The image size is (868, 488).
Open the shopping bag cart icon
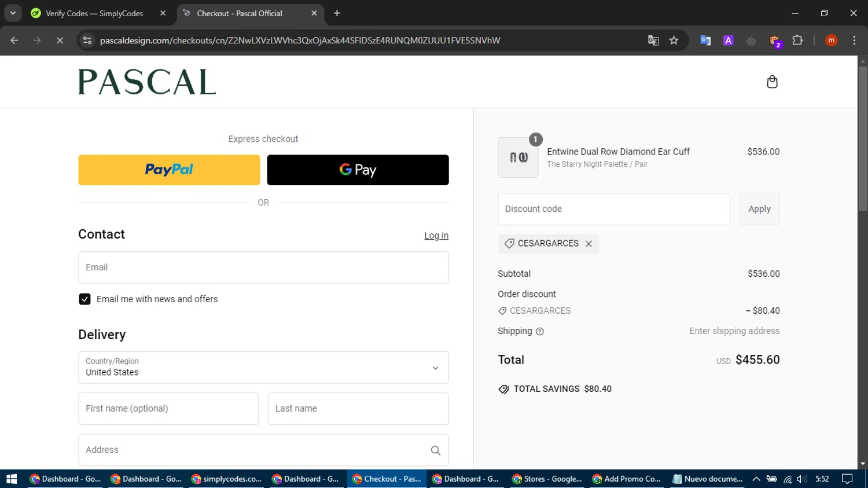pos(772,82)
